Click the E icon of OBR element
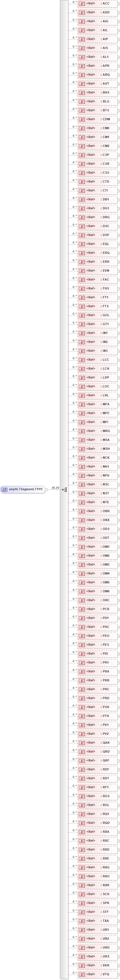 tap(82, 511)
